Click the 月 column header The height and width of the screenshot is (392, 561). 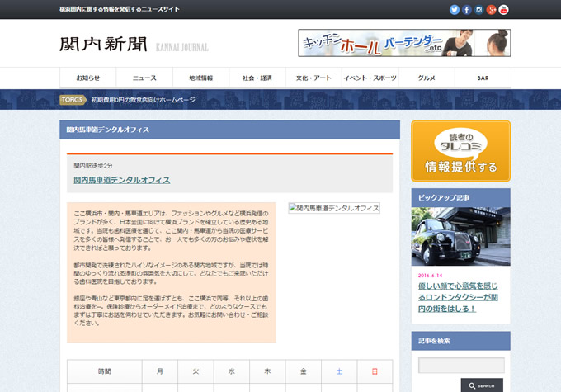point(160,371)
